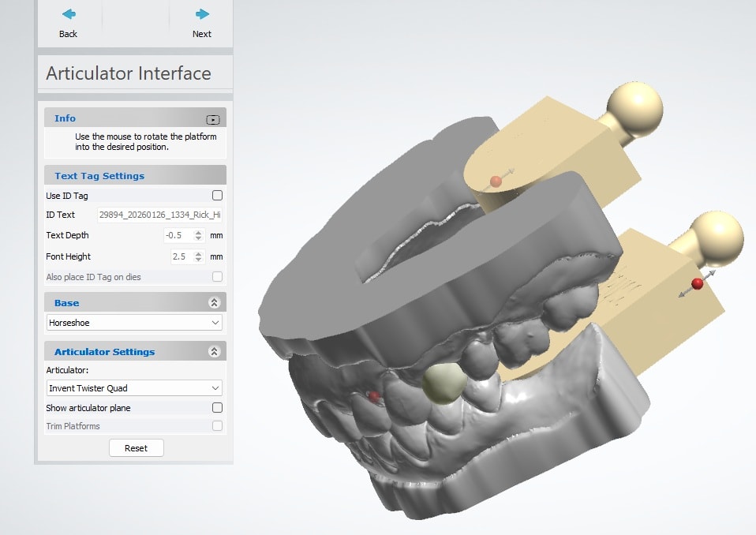756x535 pixels.
Task: Enable Show articulator plane checkbox
Action: coord(218,408)
